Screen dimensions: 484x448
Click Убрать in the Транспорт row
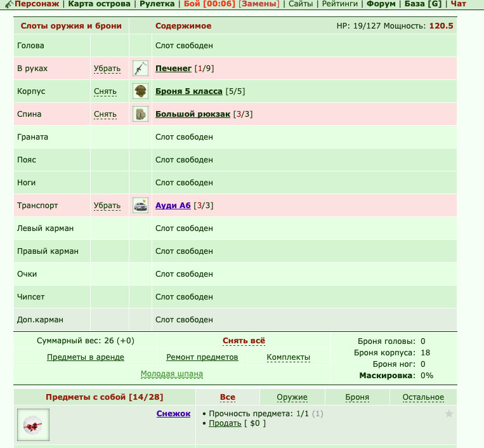(107, 206)
